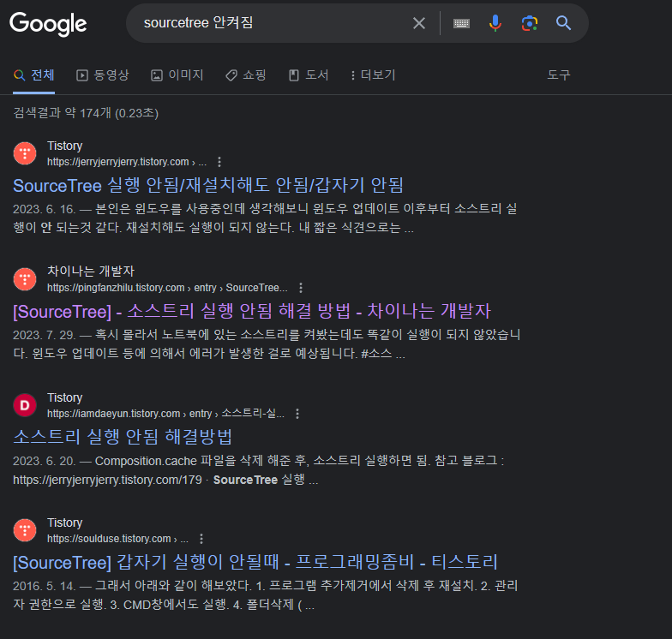Click the pingfanzhilu.tistory.com URL
The width and height of the screenshot is (672, 639).
tap(167, 288)
